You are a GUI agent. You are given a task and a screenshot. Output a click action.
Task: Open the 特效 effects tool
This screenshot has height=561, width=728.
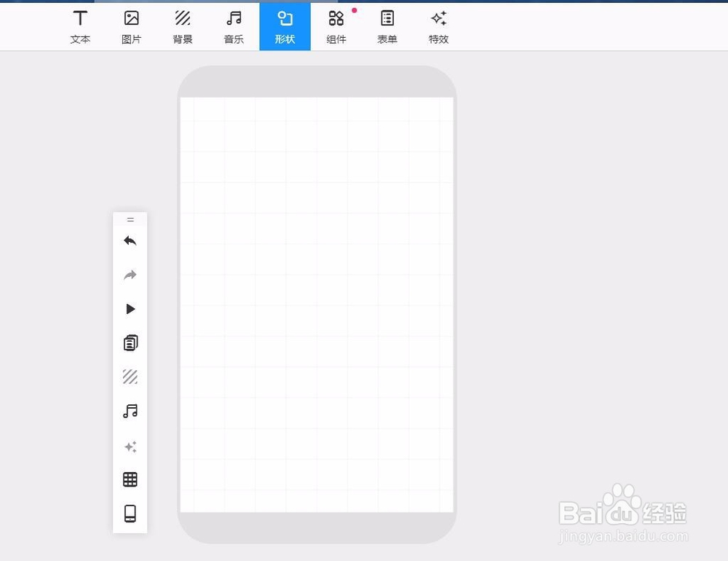tap(438, 27)
